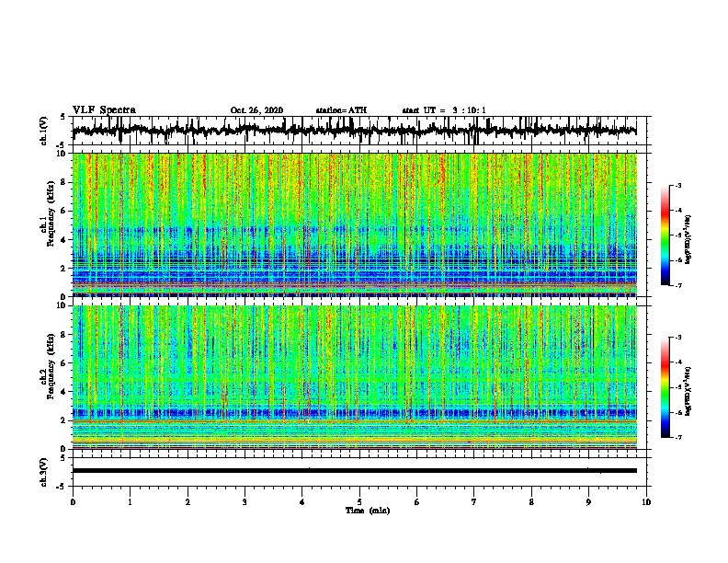Click the ch.2 colorbar 'log(PSD)' label
728x563 pixels.
(x=688, y=391)
